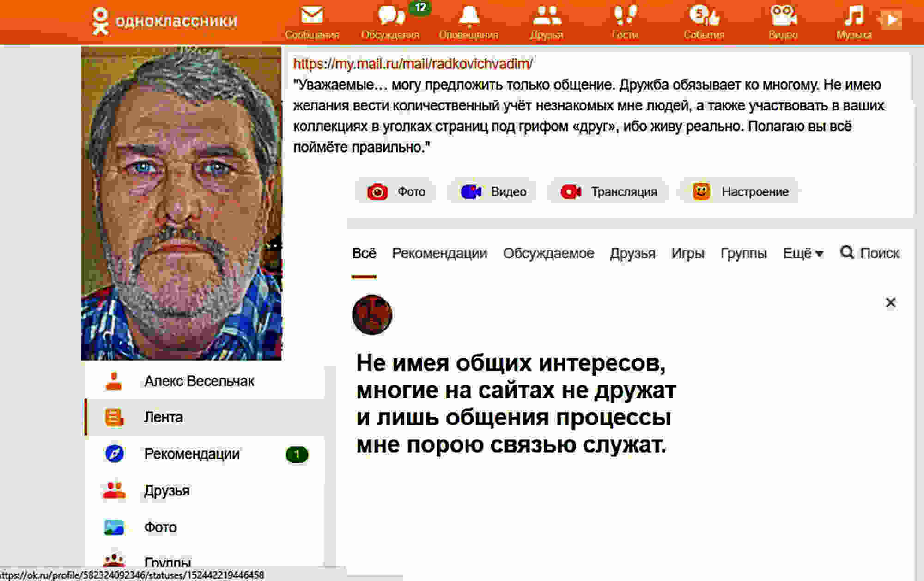
Task: Click the green 1 badge on Рекомендации
Action: point(297,454)
